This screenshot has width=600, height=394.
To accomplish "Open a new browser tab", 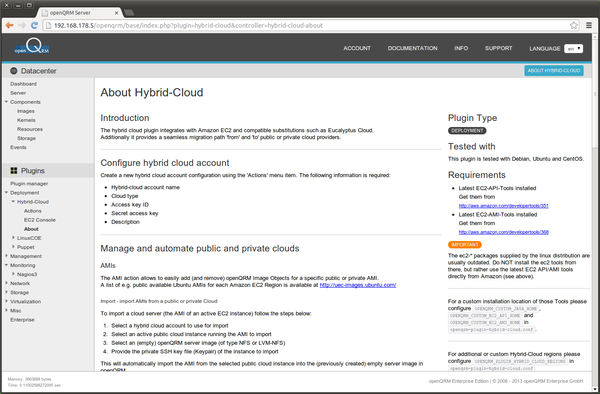I will pyautogui.click(x=129, y=13).
